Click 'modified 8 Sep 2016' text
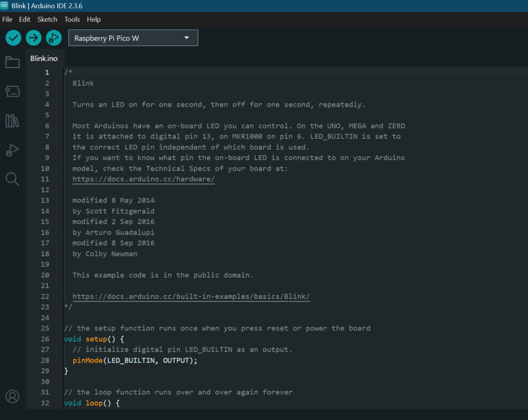This screenshot has height=420, width=528. (x=113, y=243)
